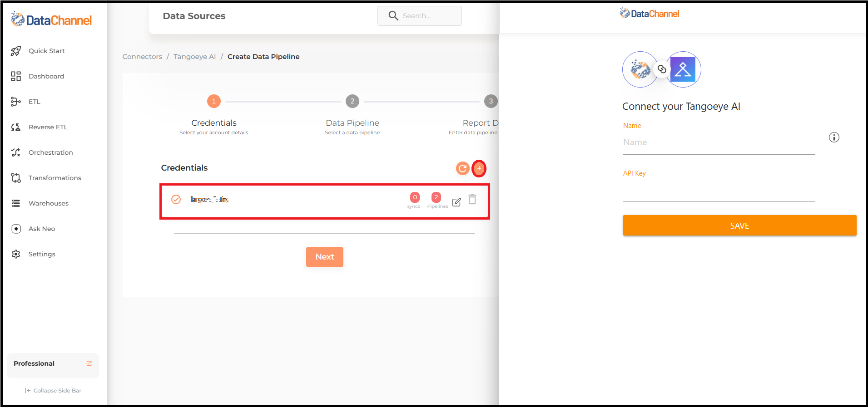Click the Ask Neo sparkle icon
The image size is (868, 407).
[x=16, y=229]
